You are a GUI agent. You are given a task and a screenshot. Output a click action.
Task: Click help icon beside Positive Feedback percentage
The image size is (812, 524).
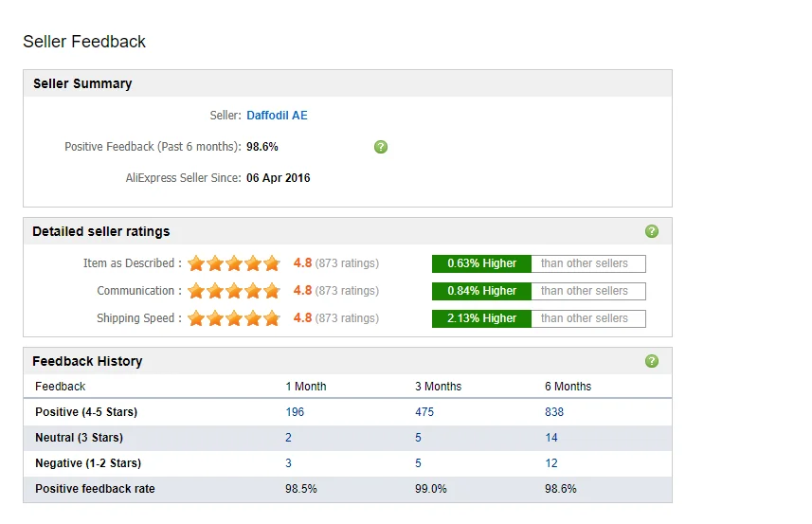point(381,147)
